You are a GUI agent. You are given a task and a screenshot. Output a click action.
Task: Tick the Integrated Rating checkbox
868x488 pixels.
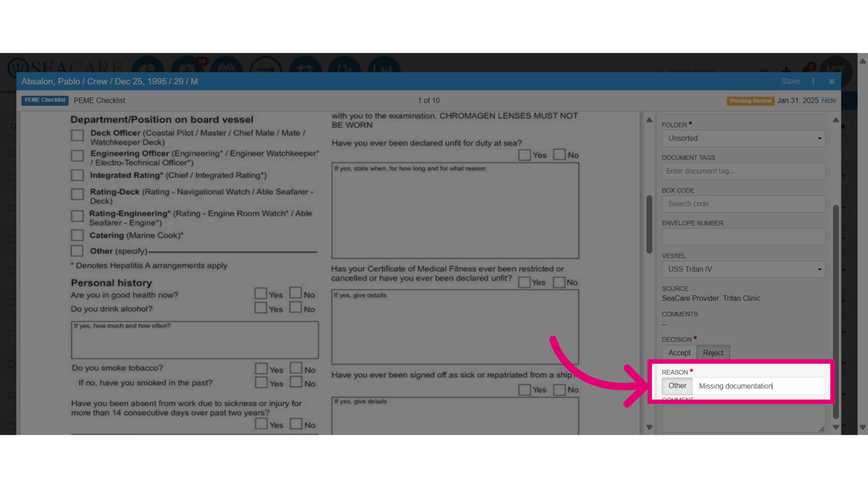(x=77, y=175)
